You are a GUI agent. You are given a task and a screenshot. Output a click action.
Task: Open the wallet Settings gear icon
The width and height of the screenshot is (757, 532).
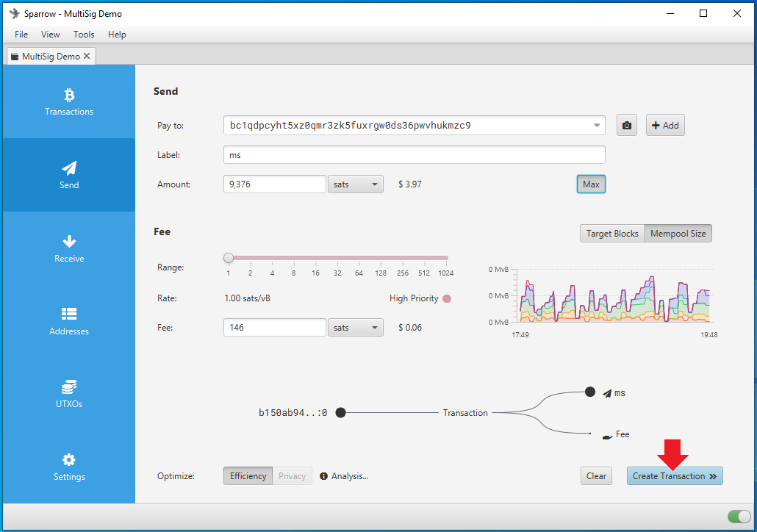click(69, 459)
